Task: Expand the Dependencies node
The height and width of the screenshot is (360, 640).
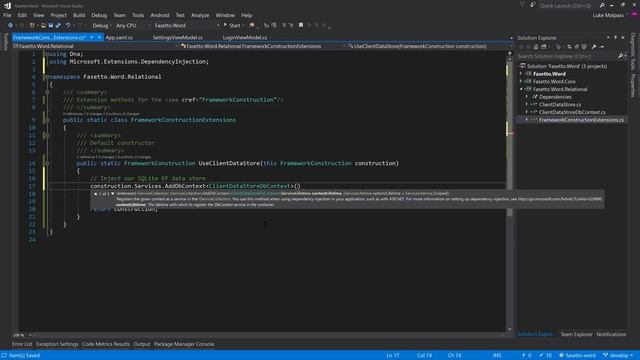Action: click(x=527, y=97)
